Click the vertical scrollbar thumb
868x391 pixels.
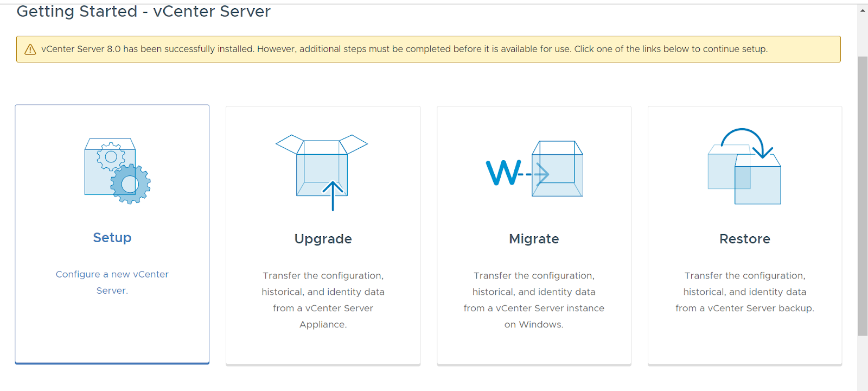point(863,196)
